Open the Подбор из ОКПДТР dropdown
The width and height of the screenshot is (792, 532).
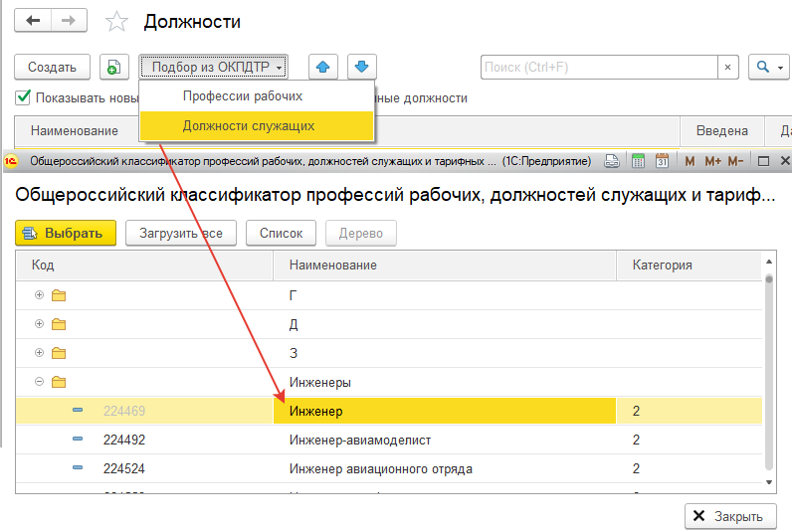[213, 67]
